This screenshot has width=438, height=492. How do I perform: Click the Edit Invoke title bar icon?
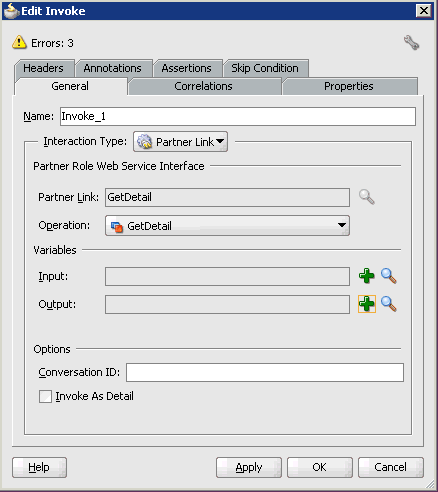click(x=11, y=11)
